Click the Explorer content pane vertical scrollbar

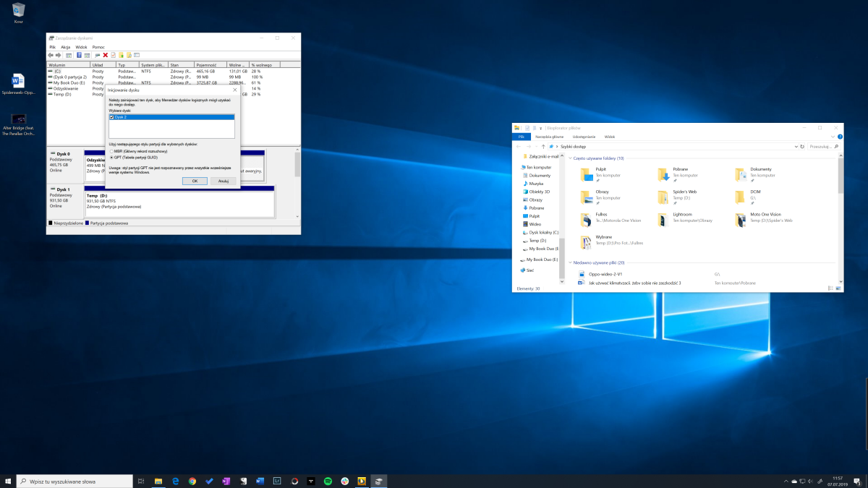[x=840, y=219]
